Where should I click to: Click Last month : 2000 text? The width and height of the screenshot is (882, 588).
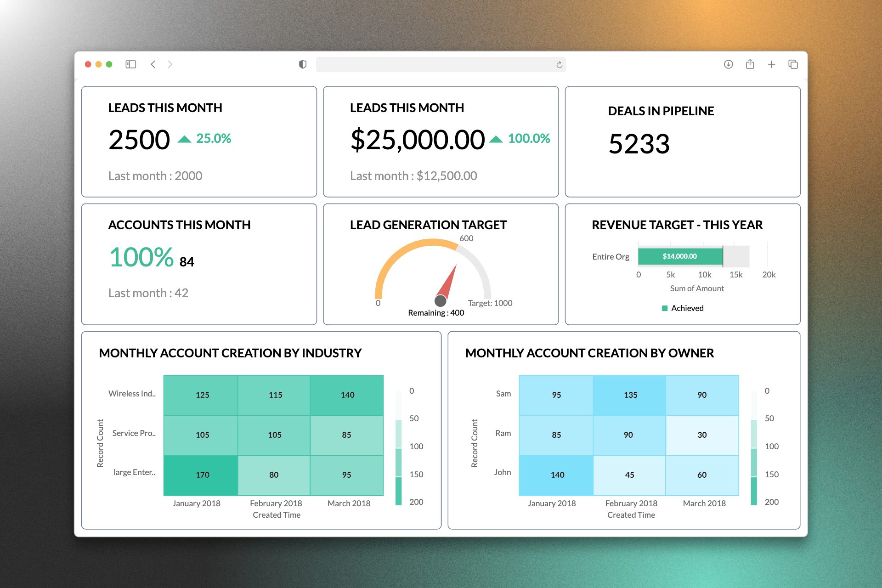[x=155, y=176]
